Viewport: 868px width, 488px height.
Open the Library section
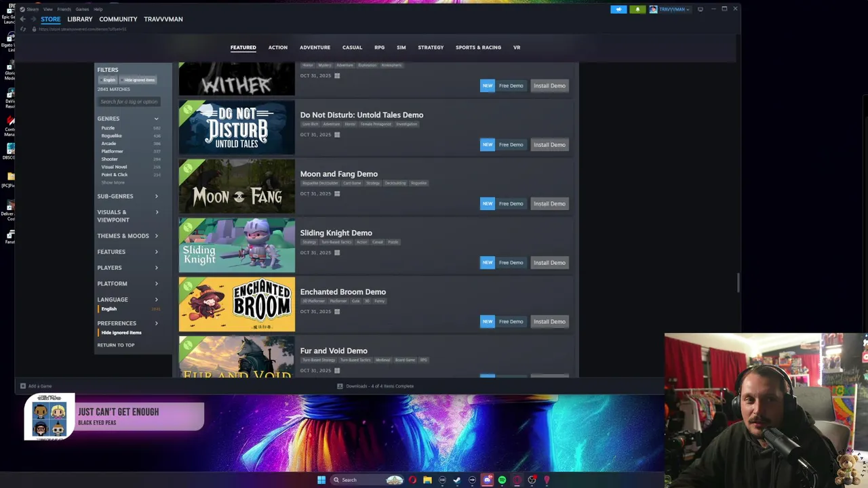[x=80, y=19]
